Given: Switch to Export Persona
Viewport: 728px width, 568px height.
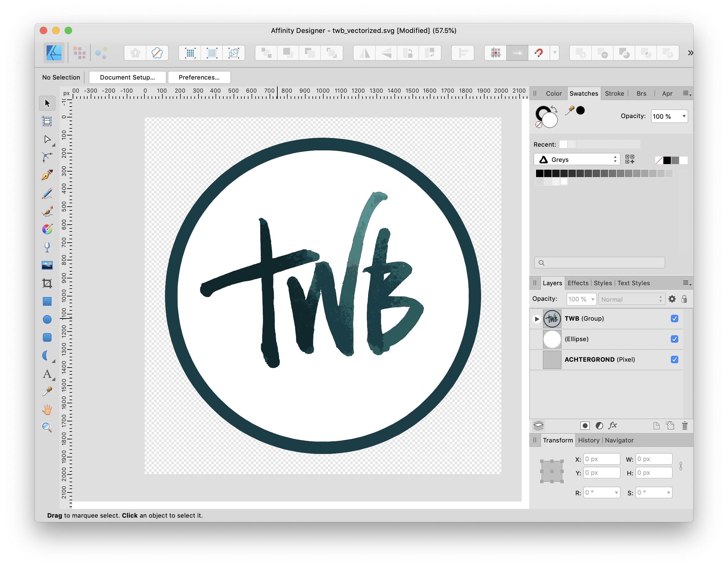Looking at the screenshot, I should (x=101, y=53).
